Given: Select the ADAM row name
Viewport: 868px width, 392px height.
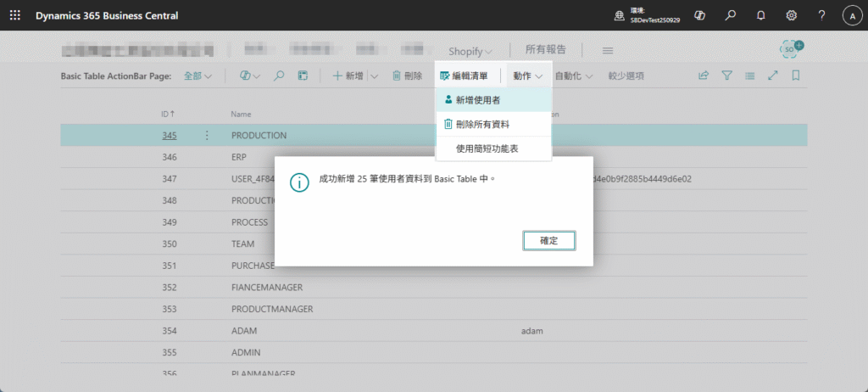Looking at the screenshot, I should pos(244,330).
